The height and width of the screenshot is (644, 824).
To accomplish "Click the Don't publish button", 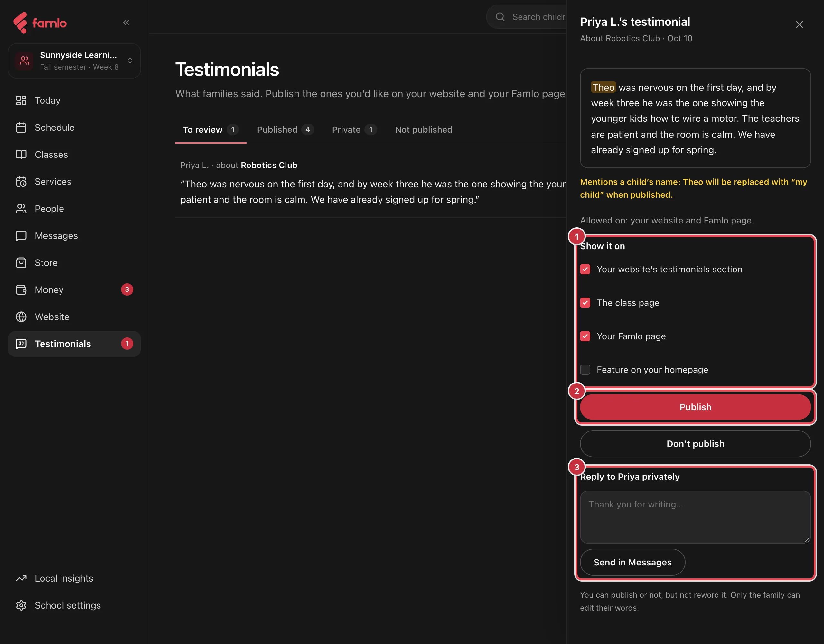I will tap(695, 443).
